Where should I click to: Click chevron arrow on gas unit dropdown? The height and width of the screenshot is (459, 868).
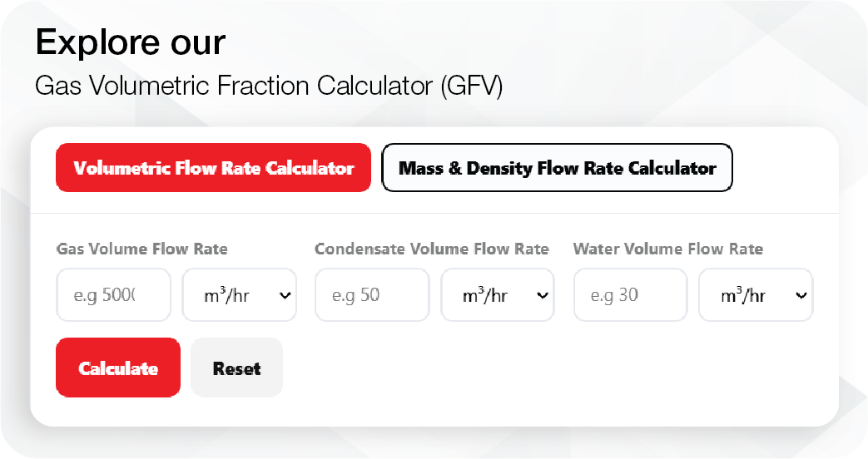[x=285, y=295]
